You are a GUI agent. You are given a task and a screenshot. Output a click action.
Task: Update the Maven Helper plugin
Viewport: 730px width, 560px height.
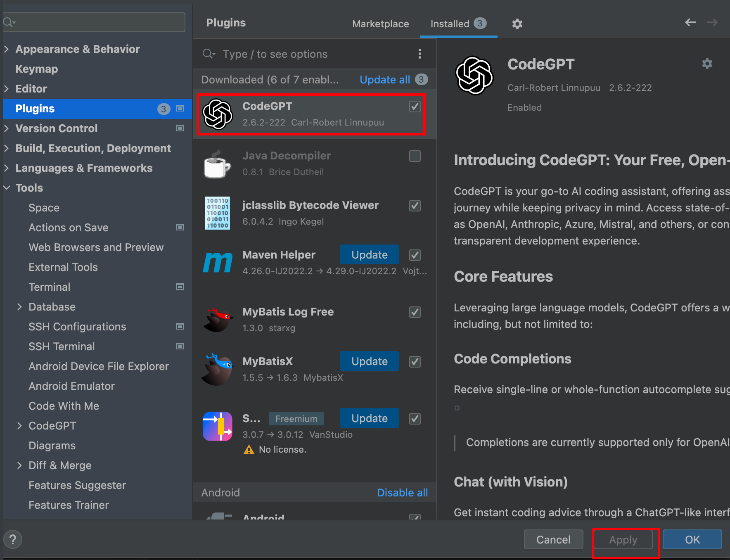[x=370, y=254]
